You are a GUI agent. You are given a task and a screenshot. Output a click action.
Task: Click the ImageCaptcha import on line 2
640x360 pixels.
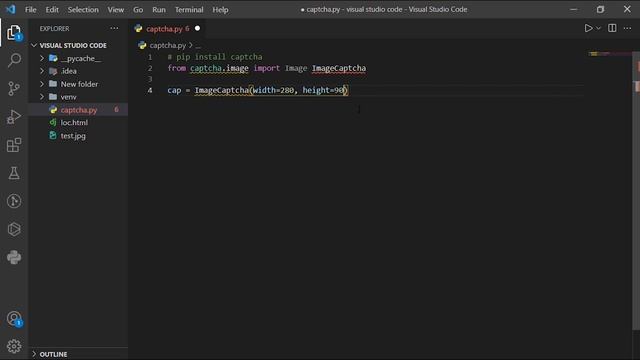tap(339, 68)
